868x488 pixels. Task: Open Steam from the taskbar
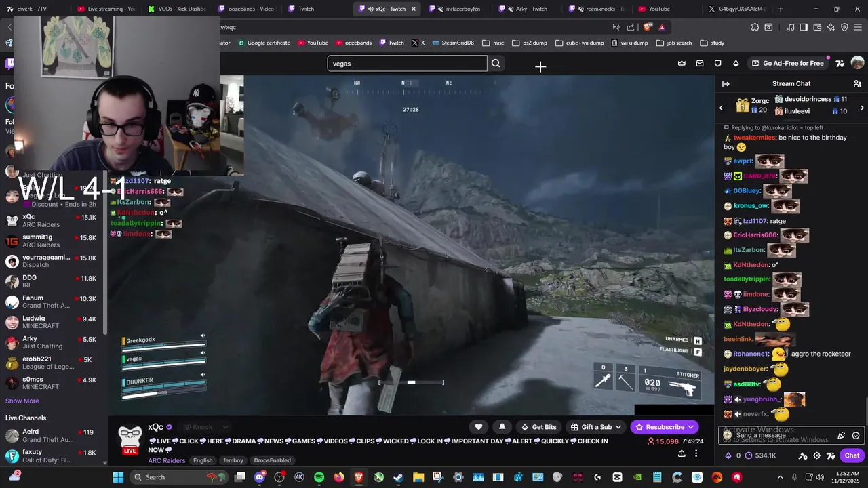(398, 477)
